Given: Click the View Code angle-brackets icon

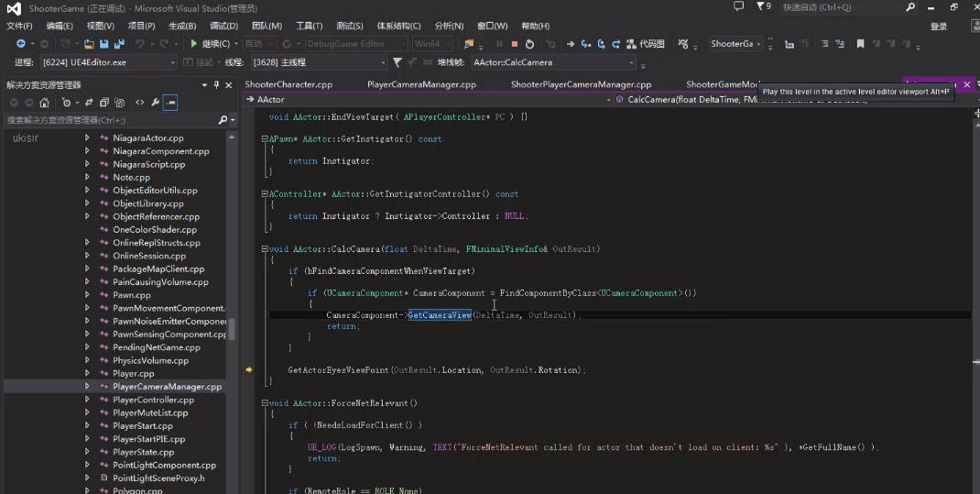Looking at the screenshot, I should 139,102.
